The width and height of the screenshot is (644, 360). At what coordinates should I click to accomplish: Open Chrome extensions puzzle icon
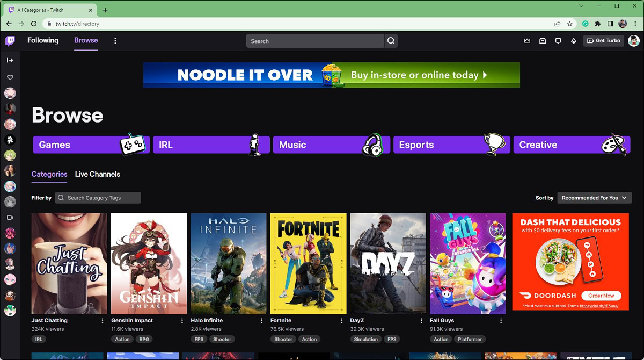click(x=598, y=24)
